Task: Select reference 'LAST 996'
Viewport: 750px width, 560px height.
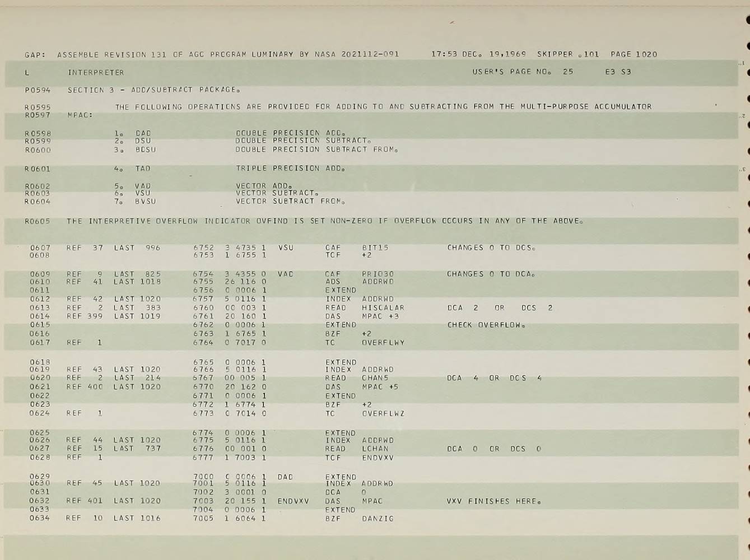Action: pyautogui.click(x=137, y=248)
